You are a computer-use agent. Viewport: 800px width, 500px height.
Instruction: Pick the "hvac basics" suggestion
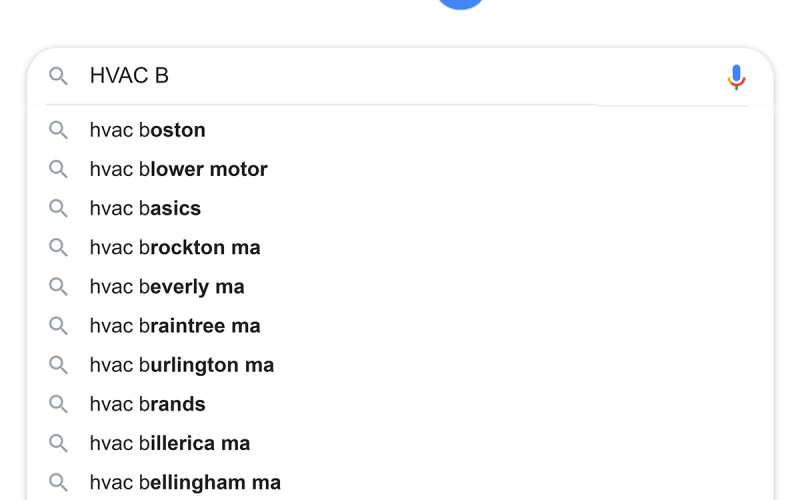(146, 208)
